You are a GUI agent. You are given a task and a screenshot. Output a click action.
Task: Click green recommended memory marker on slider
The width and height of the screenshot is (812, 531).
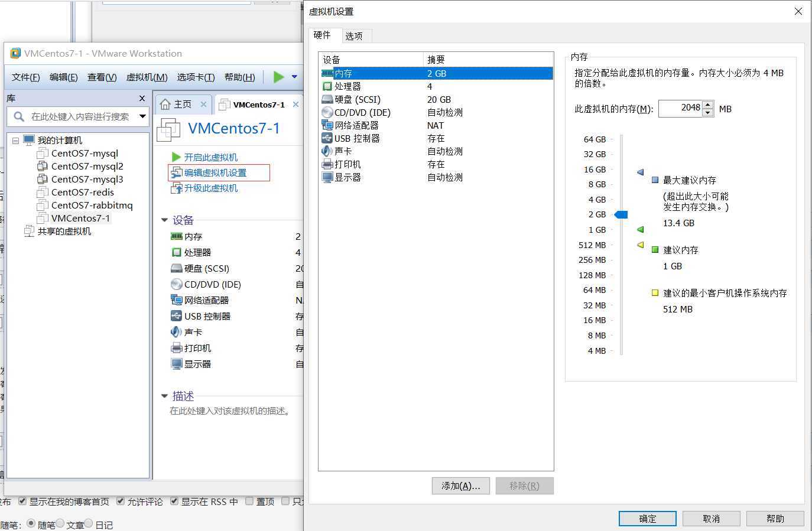click(640, 229)
